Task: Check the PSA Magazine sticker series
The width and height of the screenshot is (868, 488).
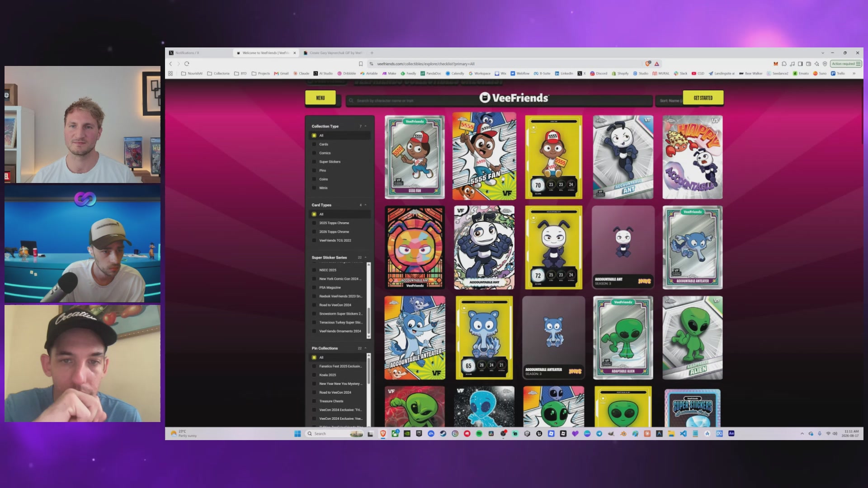Action: pyautogui.click(x=314, y=287)
